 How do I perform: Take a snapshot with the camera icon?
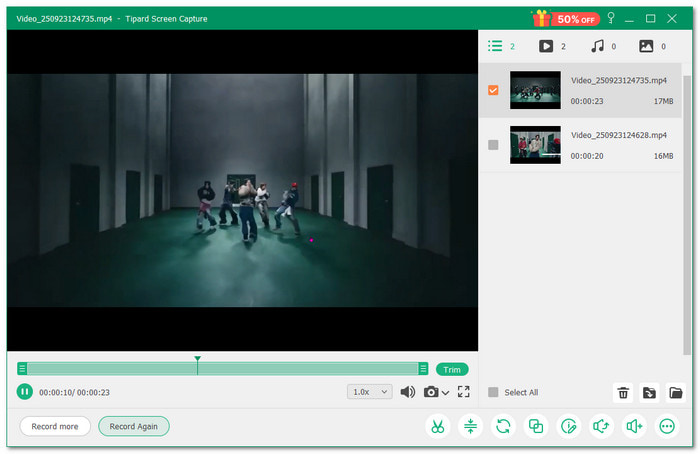coord(431,392)
